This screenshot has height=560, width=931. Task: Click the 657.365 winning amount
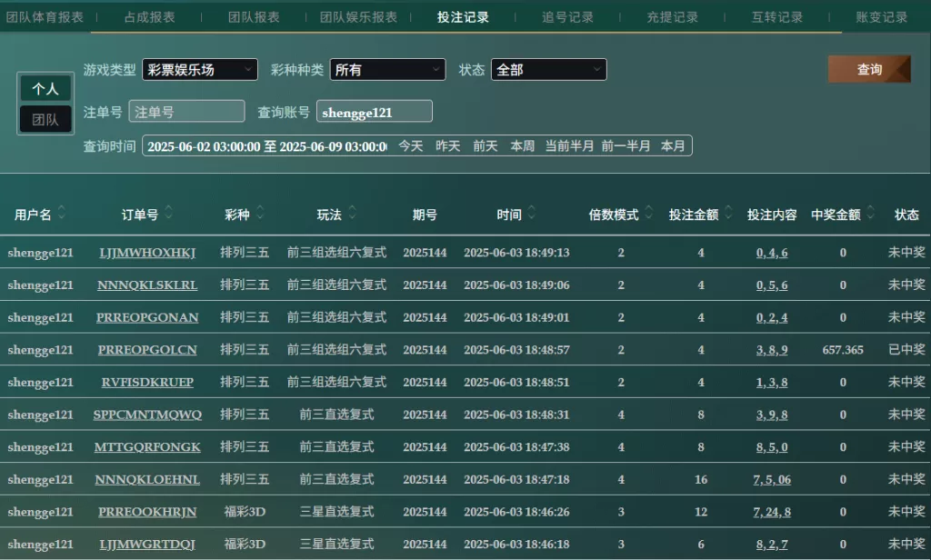pyautogui.click(x=843, y=350)
